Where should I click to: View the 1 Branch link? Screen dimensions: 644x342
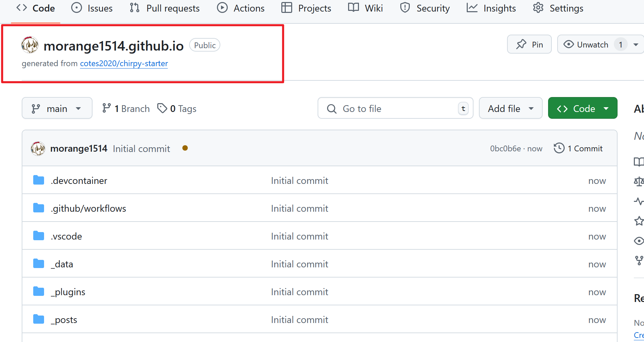126,109
